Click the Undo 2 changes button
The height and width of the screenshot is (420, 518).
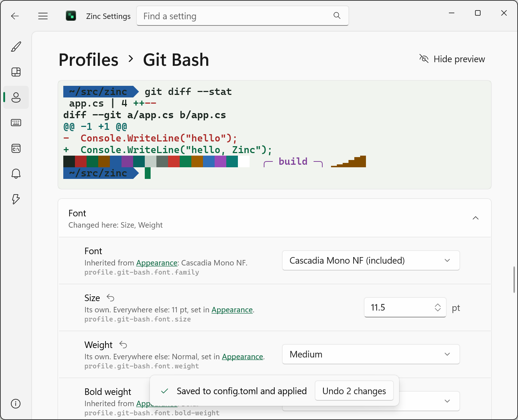[354, 391]
